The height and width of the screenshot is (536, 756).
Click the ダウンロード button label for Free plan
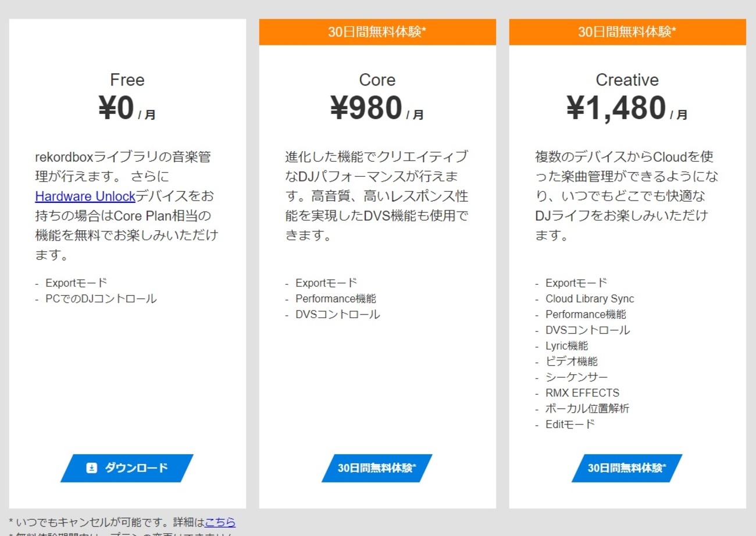136,468
